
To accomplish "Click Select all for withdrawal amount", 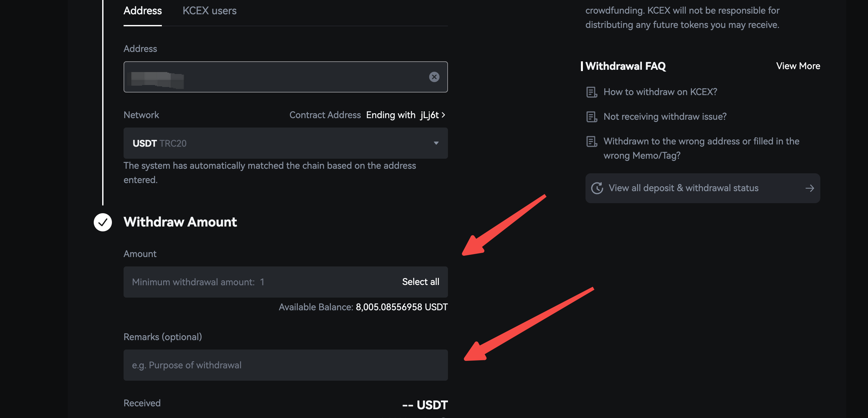I will coord(420,282).
